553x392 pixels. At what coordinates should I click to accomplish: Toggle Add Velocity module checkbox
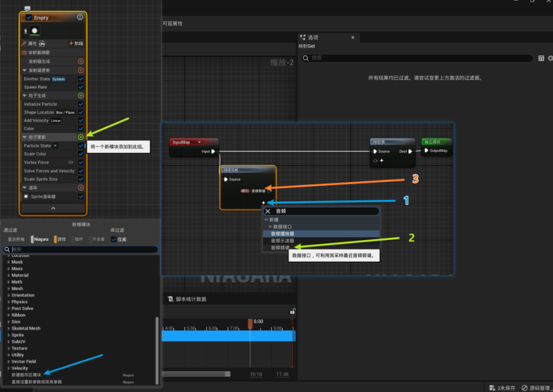click(81, 120)
